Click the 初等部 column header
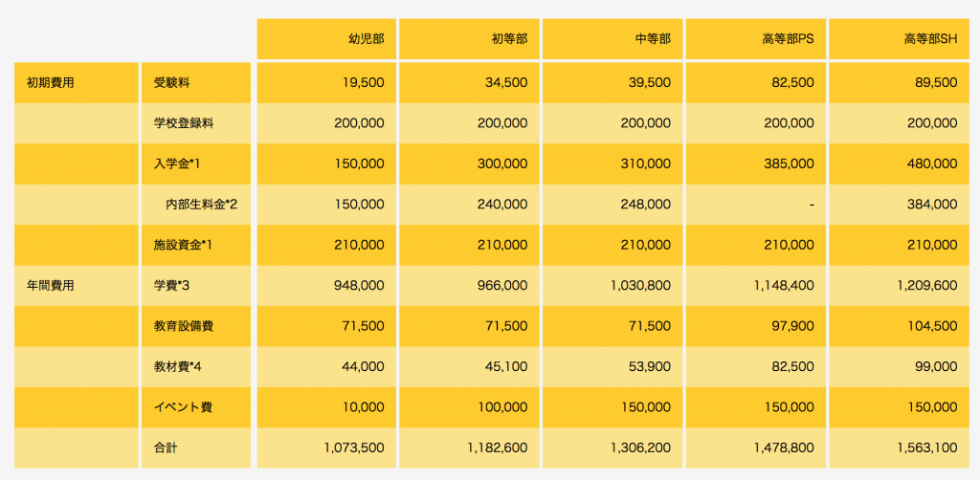The width and height of the screenshot is (980, 480). [508, 39]
